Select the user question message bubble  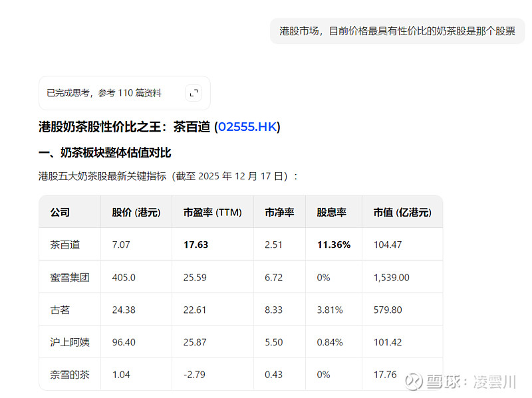(397, 31)
